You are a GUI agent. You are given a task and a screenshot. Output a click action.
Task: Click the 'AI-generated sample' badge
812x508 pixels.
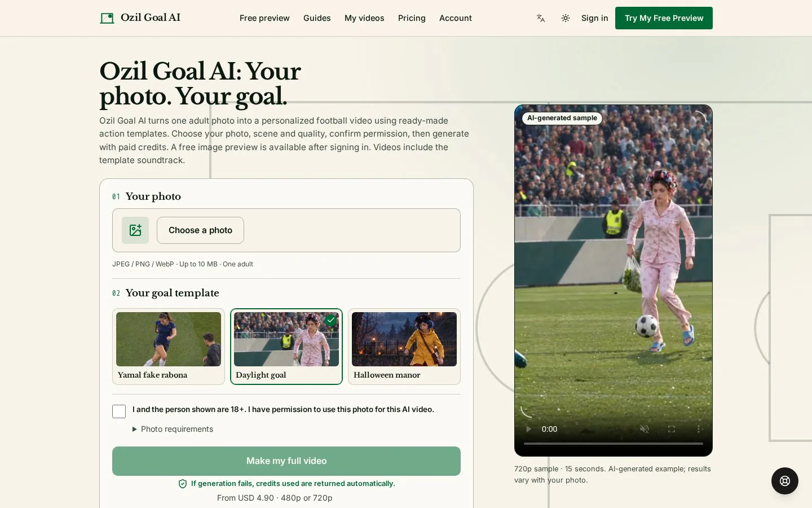click(562, 118)
